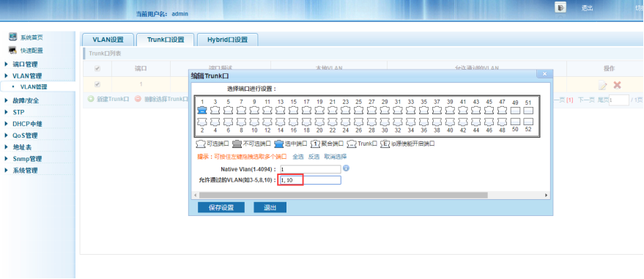Screen dimensions: 644x279
Task: Toggle the select-all checkbox in table header
Action: pyautogui.click(x=97, y=69)
